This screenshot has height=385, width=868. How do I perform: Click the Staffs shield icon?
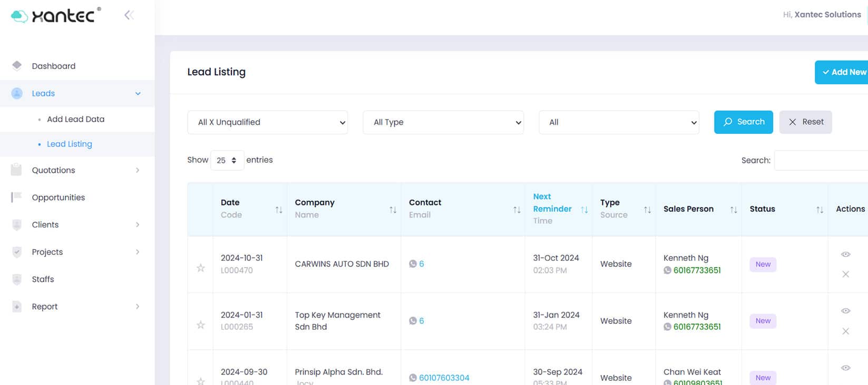(17, 279)
